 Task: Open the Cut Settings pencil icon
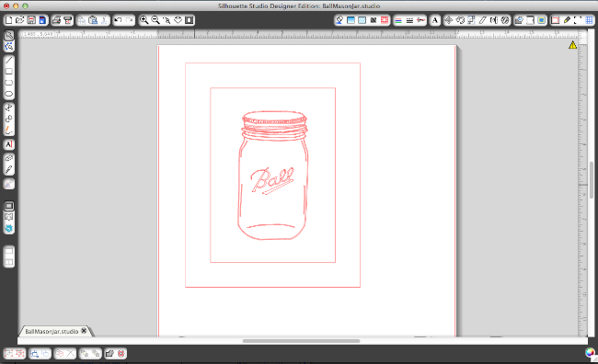(x=567, y=20)
